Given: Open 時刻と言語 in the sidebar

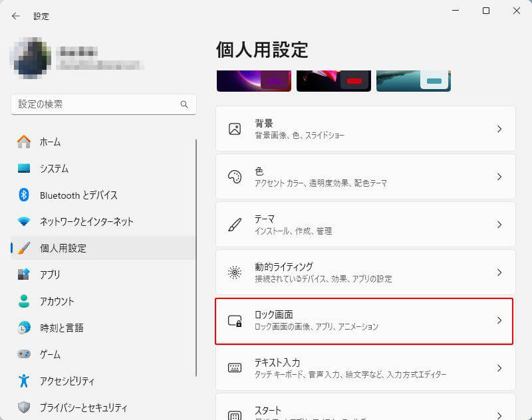Looking at the screenshot, I should tap(61, 328).
